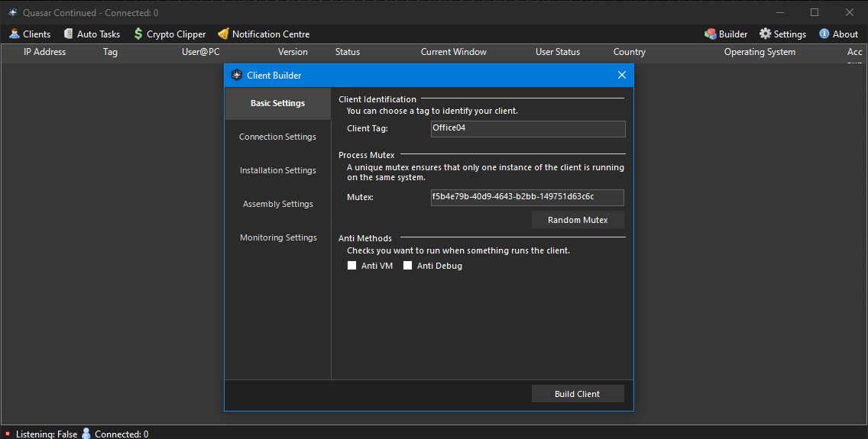The width and height of the screenshot is (868, 439).
Task: Sort by the Tag column header
Action: coord(110,52)
